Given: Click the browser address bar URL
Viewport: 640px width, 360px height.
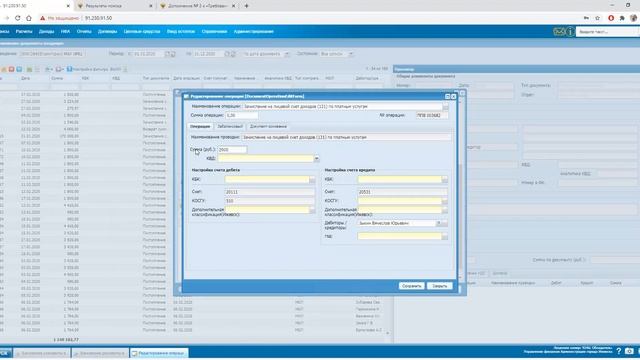Looking at the screenshot, I should [x=98, y=18].
